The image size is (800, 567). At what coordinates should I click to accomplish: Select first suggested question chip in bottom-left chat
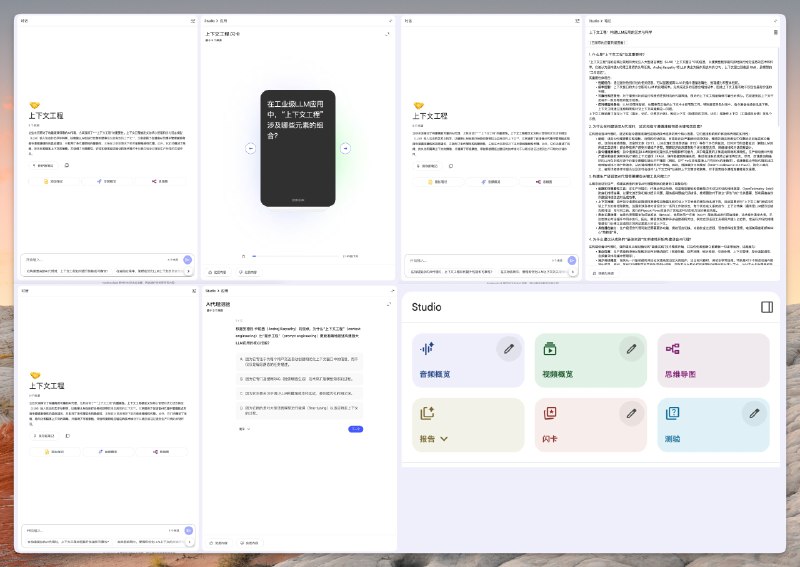tap(68, 542)
